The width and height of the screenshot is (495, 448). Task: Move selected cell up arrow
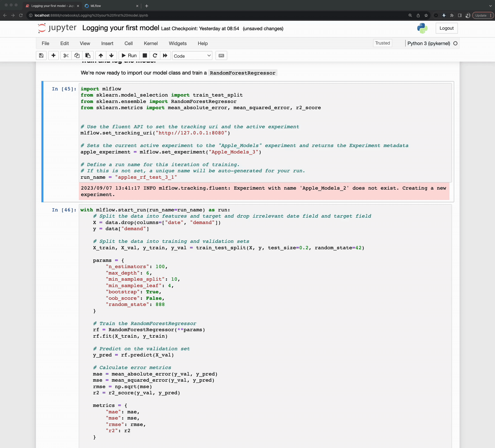[x=101, y=56]
